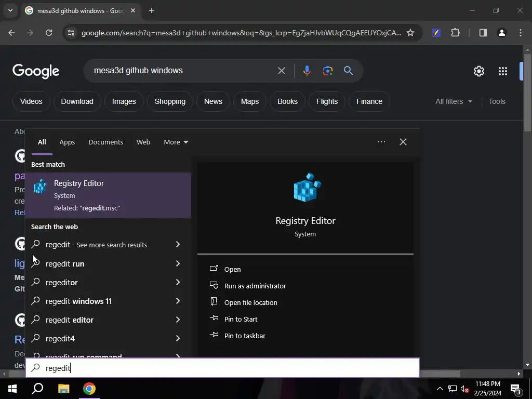
Task: Switch to the Documents search tab
Action: click(105, 142)
